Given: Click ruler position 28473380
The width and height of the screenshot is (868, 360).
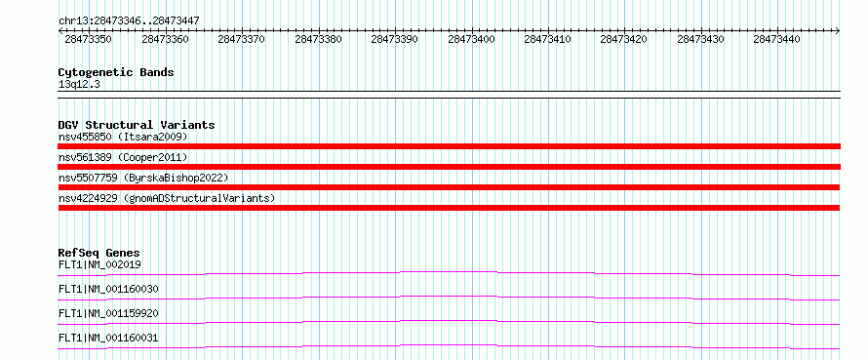Looking at the screenshot, I should pos(318,39).
